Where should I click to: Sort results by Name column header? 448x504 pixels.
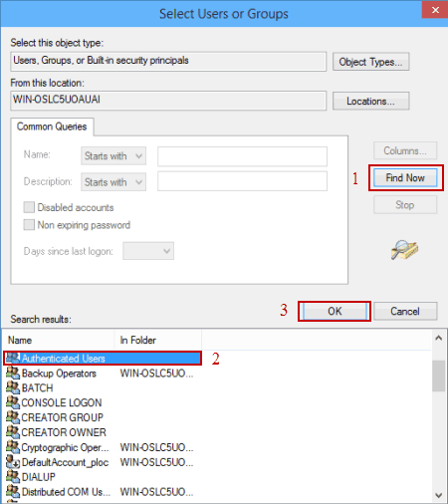(x=59, y=340)
